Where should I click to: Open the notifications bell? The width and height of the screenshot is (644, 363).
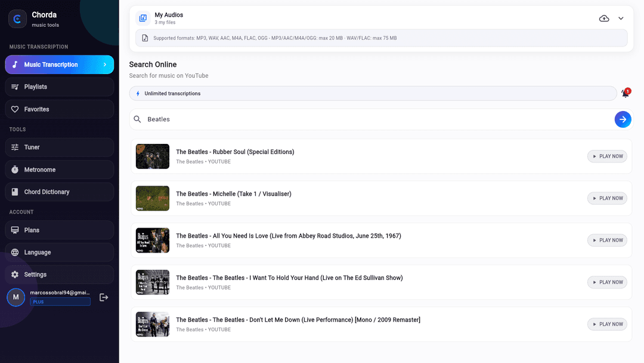626,93
